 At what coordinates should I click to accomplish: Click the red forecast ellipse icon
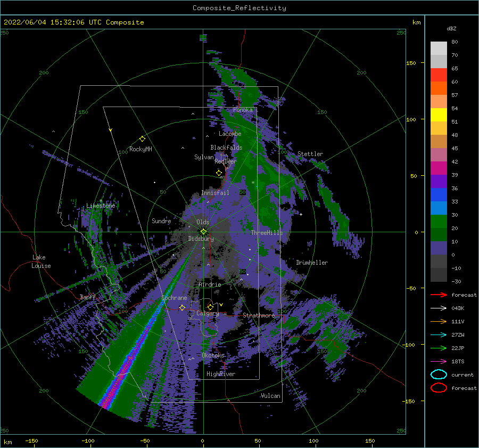[x=439, y=388]
